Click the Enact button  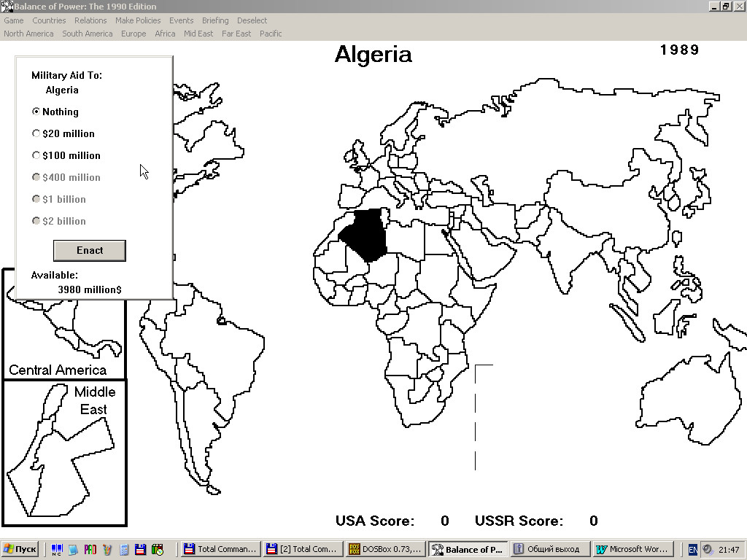click(90, 251)
